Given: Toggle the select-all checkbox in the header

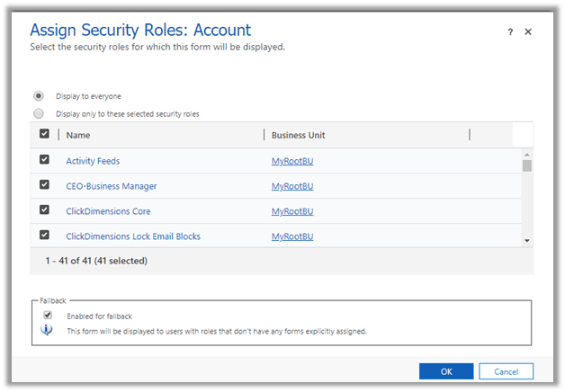Looking at the screenshot, I should click(45, 135).
